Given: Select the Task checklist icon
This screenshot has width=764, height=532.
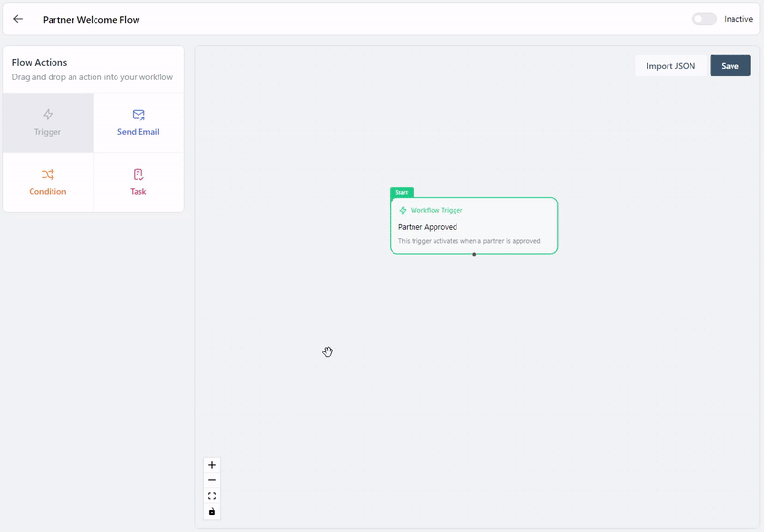Looking at the screenshot, I should 138,175.
